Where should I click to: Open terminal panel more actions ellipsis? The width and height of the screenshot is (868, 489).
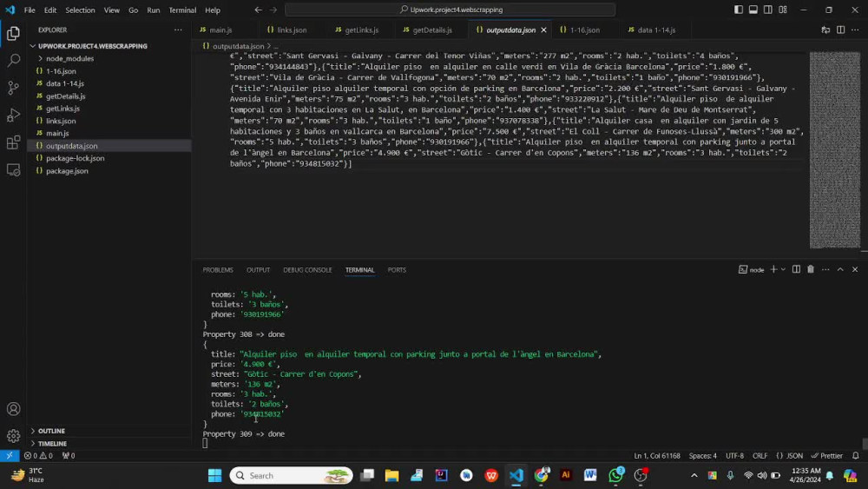(825, 270)
